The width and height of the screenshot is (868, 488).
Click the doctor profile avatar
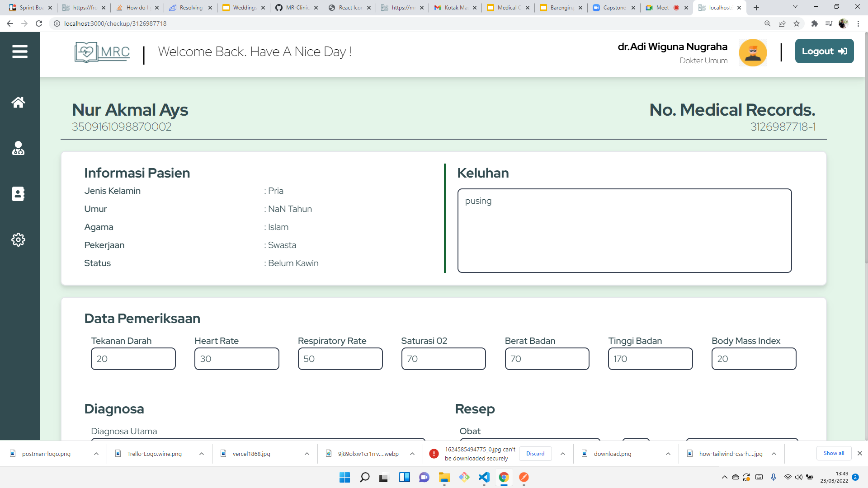point(753,52)
